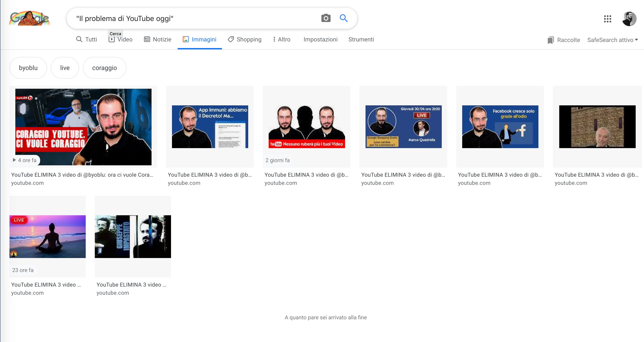Click title ending 'ora ci vuole Cora...'
644x342 pixels.
pyautogui.click(x=82, y=175)
